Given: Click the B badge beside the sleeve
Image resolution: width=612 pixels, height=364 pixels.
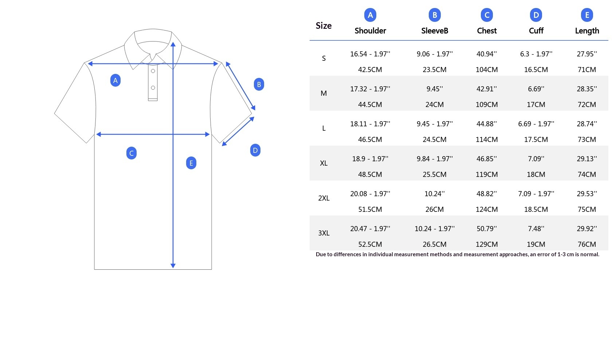Looking at the screenshot, I should click(259, 84).
